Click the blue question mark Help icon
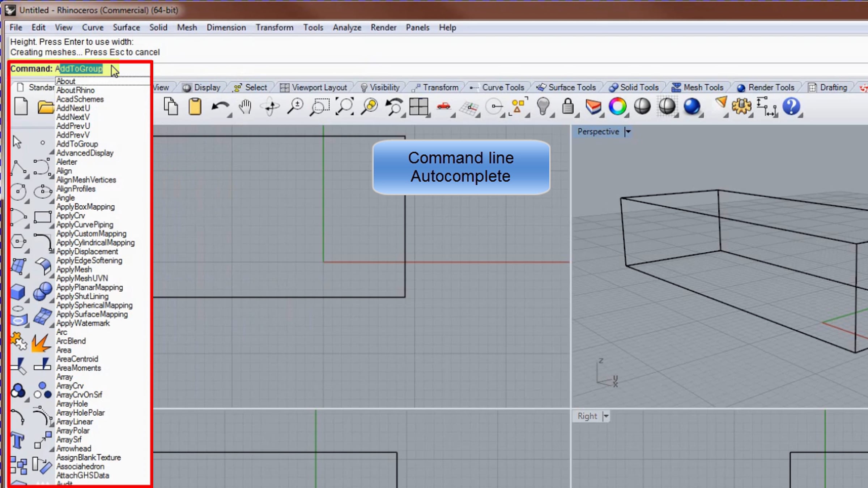This screenshot has width=868, height=488. click(791, 107)
